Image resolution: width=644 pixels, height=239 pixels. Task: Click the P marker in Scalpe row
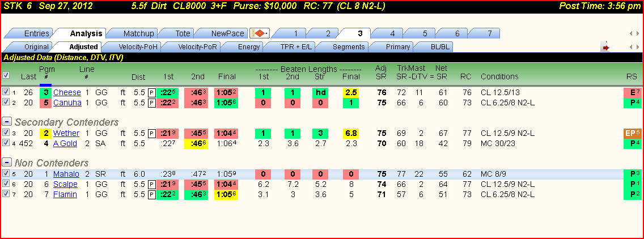151,184
